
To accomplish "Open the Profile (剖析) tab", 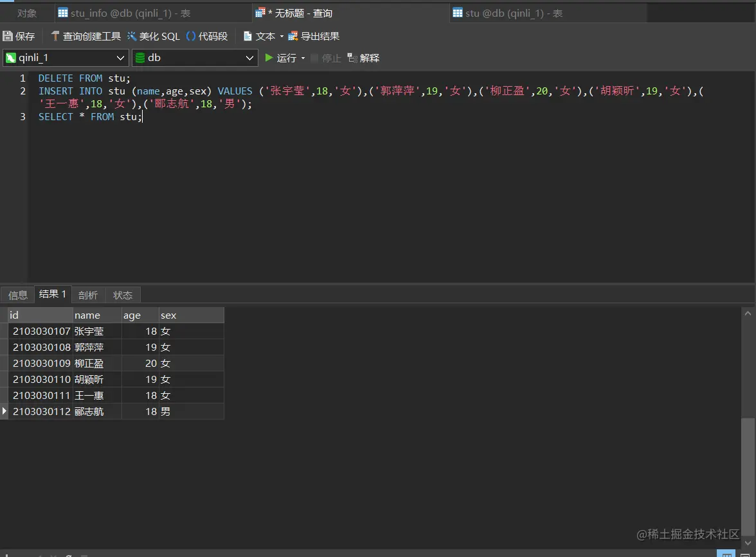I will pyautogui.click(x=87, y=295).
